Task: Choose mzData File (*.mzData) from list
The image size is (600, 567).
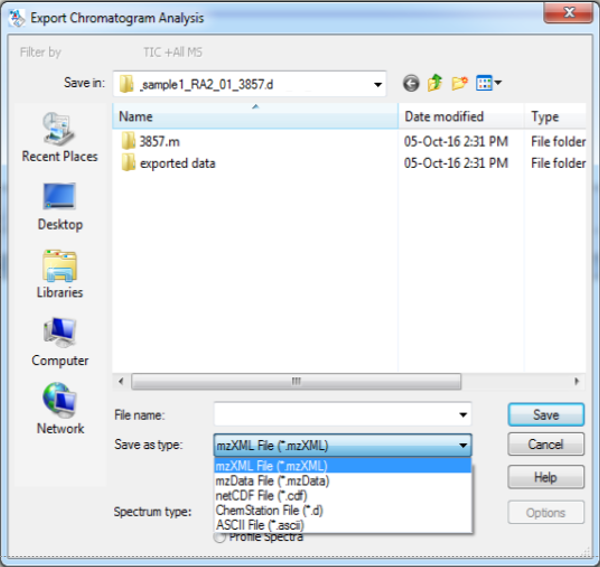Action: click(x=272, y=481)
